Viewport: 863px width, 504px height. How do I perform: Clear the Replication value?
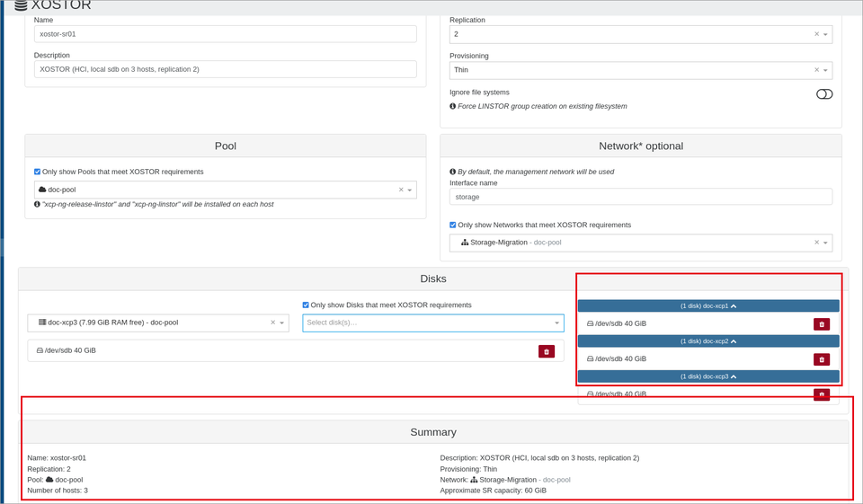click(816, 34)
